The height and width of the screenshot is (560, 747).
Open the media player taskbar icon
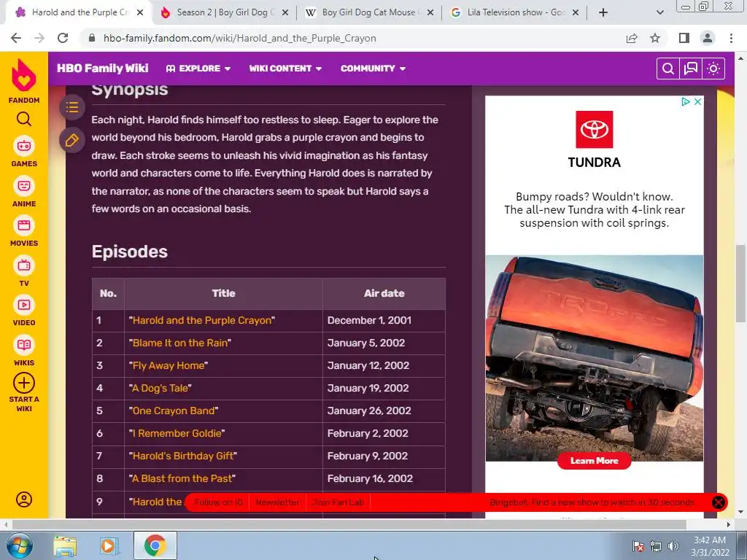tap(109, 545)
